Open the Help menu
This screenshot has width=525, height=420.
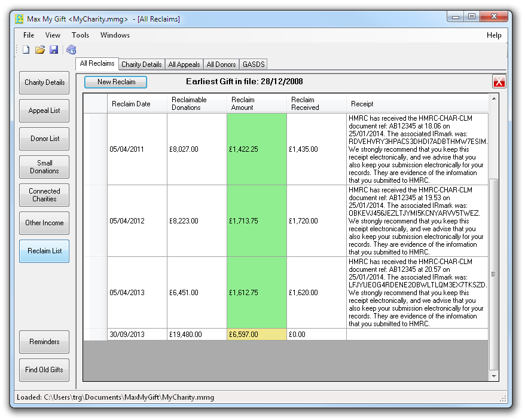(x=494, y=35)
